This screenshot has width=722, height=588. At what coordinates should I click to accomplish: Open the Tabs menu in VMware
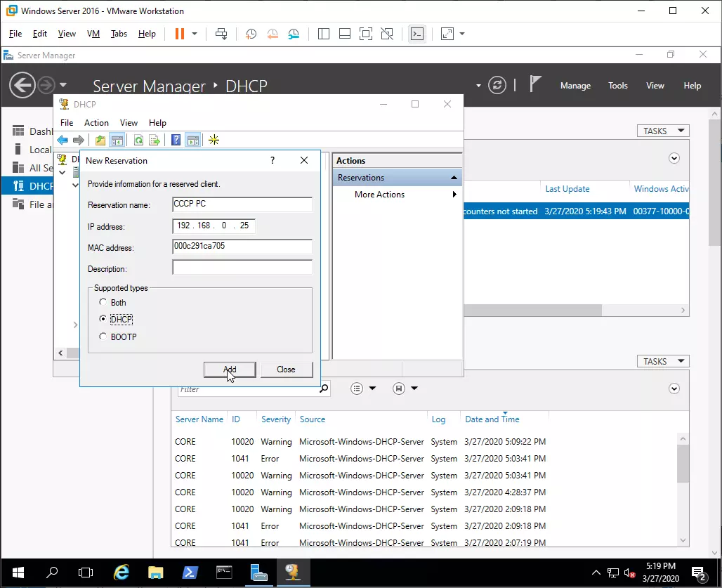[x=119, y=34]
